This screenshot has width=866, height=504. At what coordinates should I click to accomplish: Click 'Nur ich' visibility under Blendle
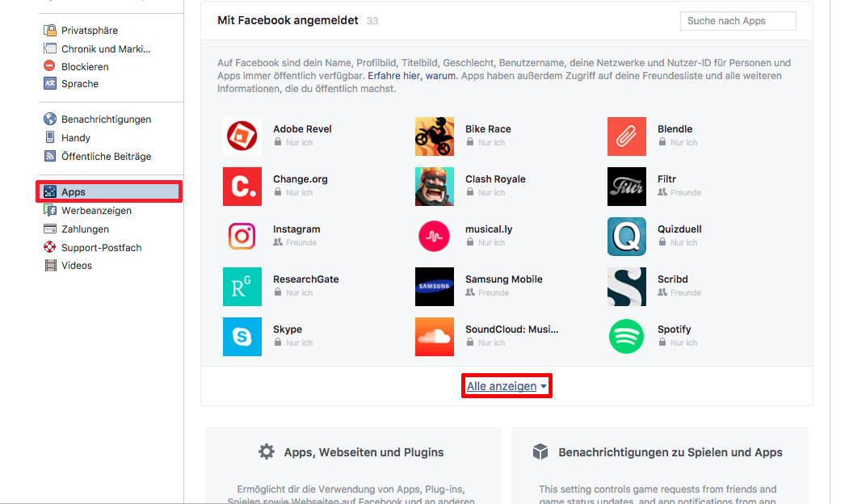(678, 142)
